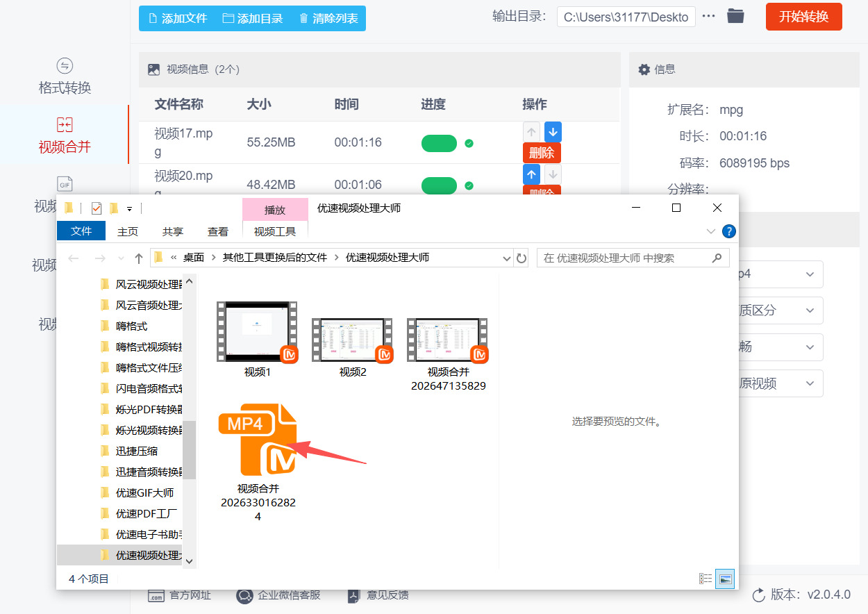Move 视频20.mpg up using blue arrow
Image resolution: width=868 pixels, height=614 pixels.
click(x=531, y=174)
